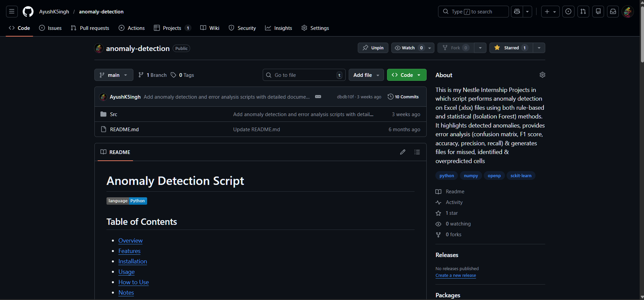Open the main branch dropdown

(114, 75)
